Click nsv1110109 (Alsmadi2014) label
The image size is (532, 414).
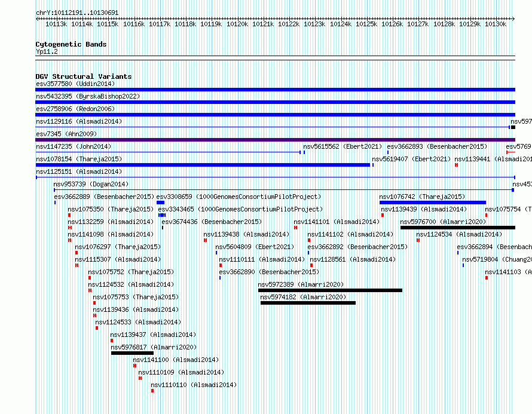181,372
